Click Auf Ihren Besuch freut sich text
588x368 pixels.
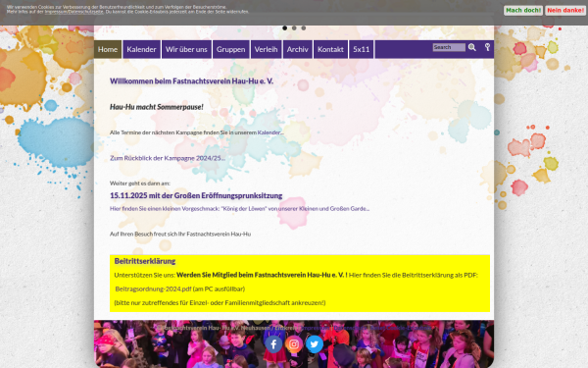[180, 234]
